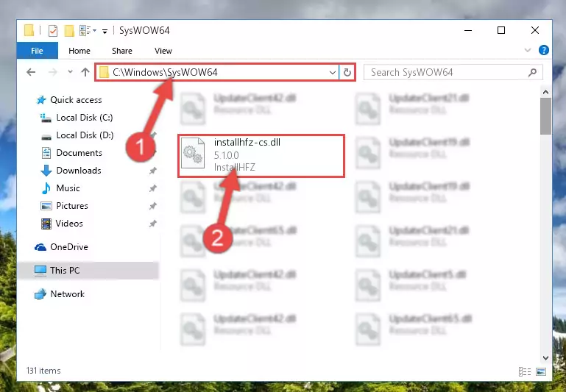Click the Downloads blue arrow icon

click(46, 171)
